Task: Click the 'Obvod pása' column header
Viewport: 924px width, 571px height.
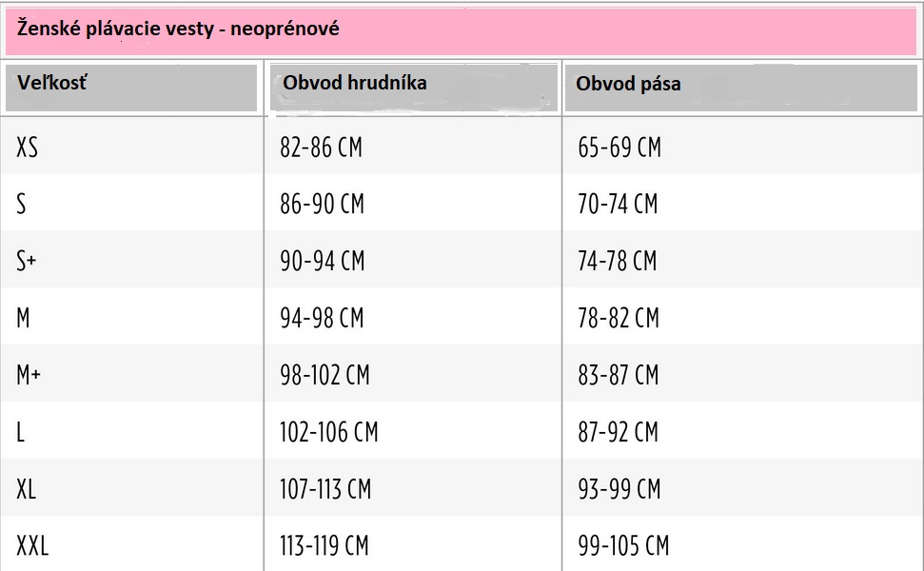Action: point(628,84)
